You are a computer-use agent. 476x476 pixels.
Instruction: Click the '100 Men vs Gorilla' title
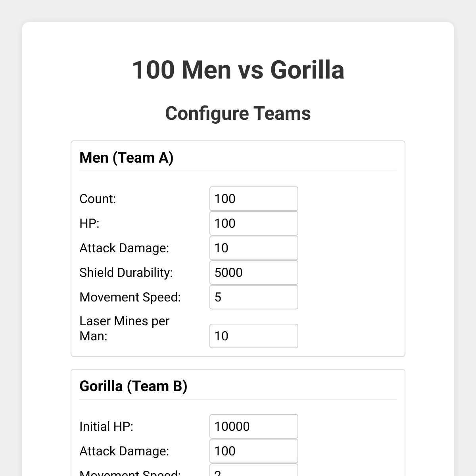(238, 70)
